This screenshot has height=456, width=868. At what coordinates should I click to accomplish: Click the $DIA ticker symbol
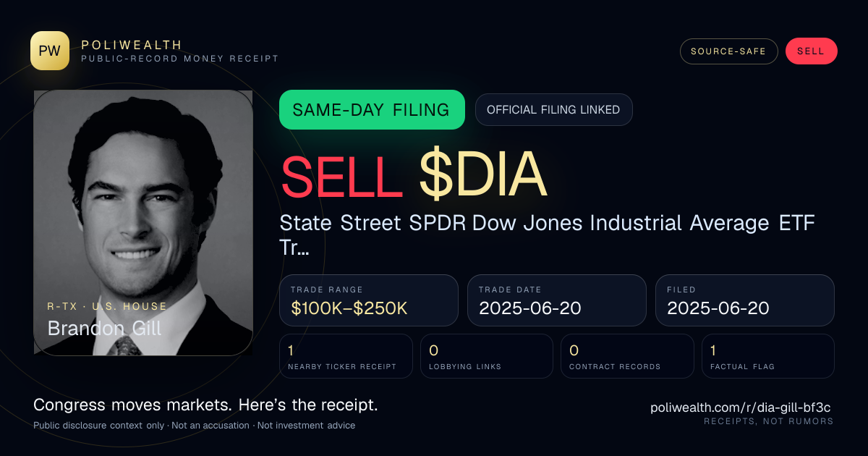tap(483, 176)
